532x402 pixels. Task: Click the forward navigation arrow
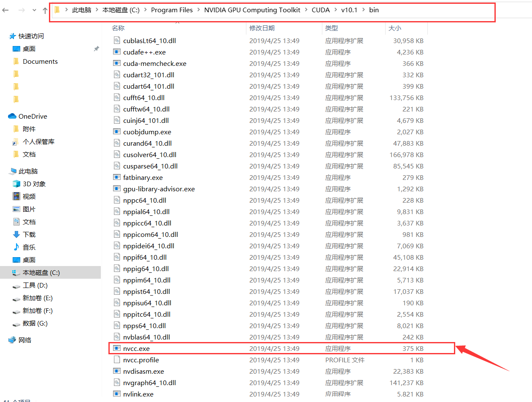pyautogui.click(x=22, y=10)
